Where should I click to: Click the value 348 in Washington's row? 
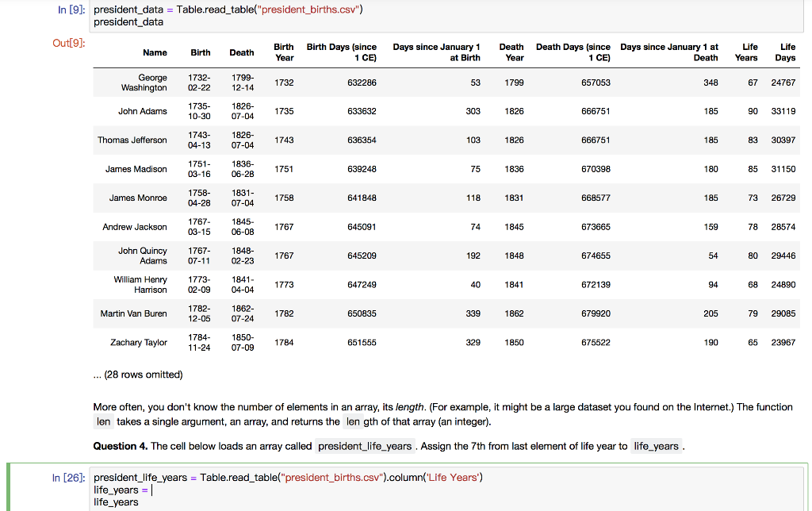(711, 83)
